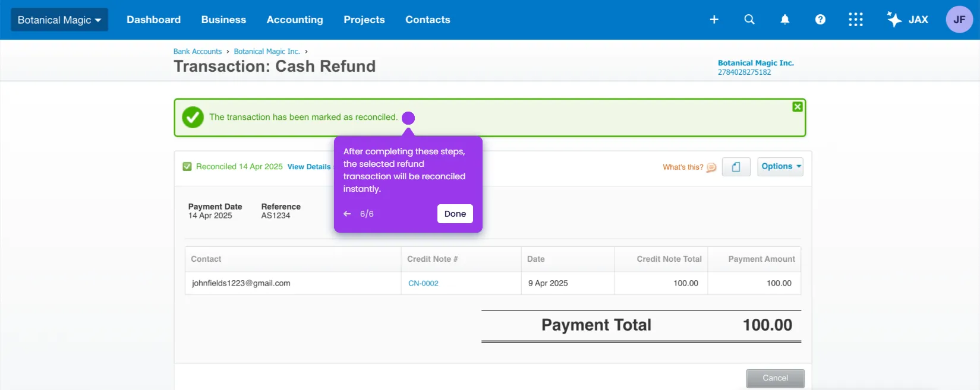The width and height of the screenshot is (980, 390).
Task: Click the green success checkmark icon
Action: pos(193,118)
